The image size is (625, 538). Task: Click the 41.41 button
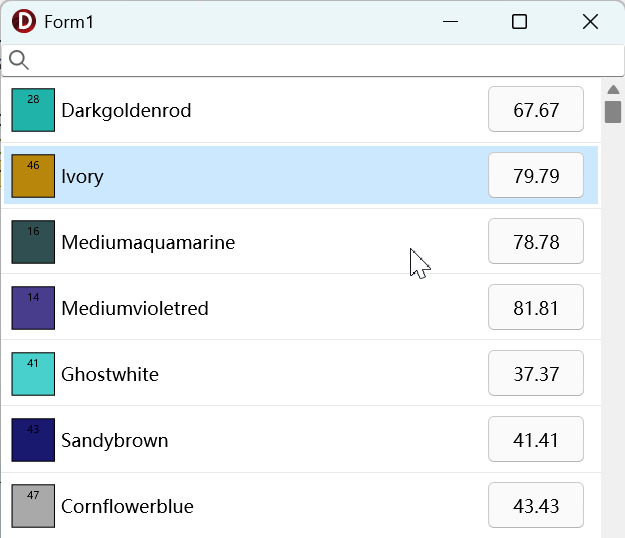535,440
